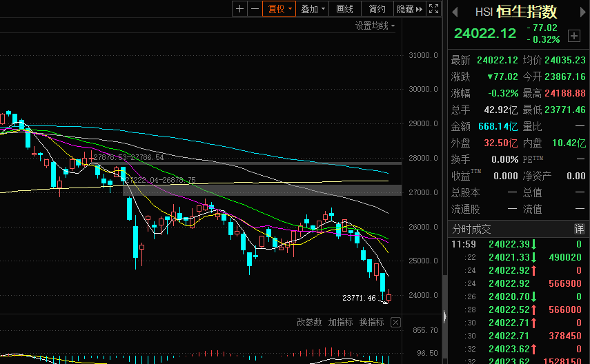Click the 涨幅 value -0.32%
Viewport: 590px width, 364px height.
pos(503,93)
